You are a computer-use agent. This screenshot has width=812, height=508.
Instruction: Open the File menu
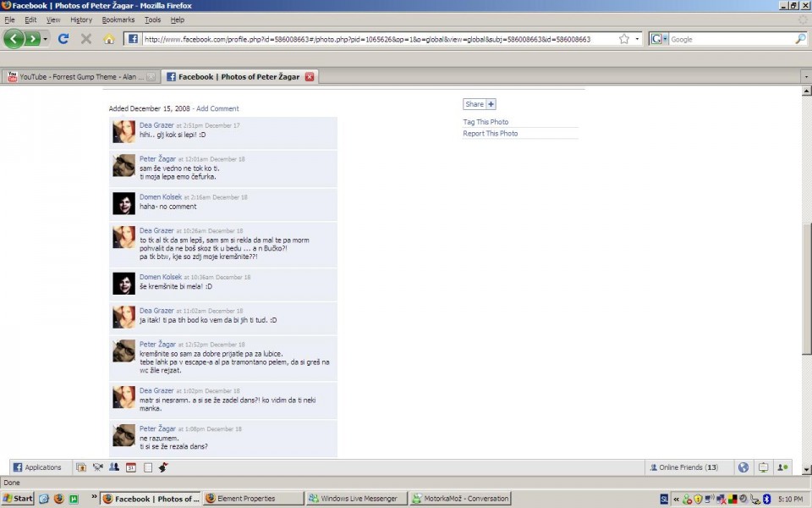pos(10,19)
